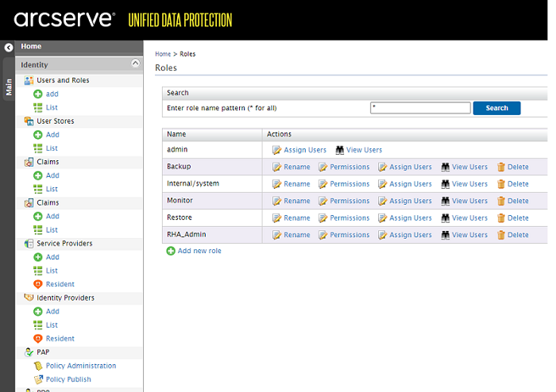Open Policy Publish icon
556x392 pixels.
click(x=38, y=379)
